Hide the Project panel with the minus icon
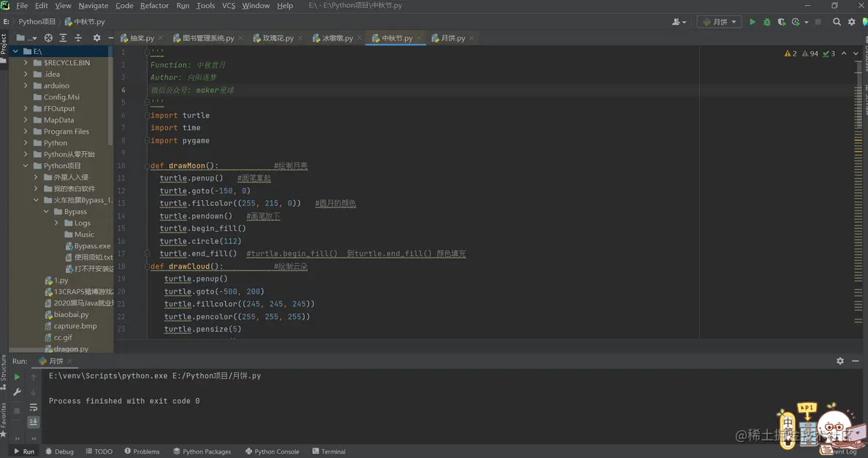 [x=111, y=37]
